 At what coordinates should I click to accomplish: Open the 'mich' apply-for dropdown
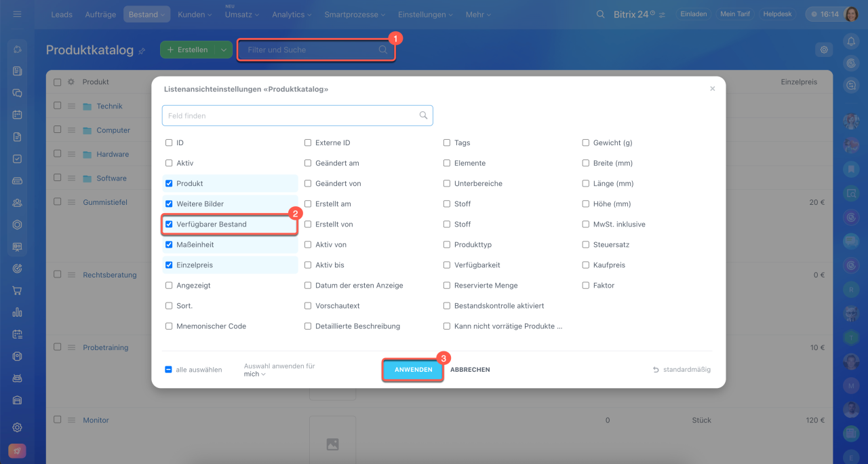pyautogui.click(x=255, y=374)
